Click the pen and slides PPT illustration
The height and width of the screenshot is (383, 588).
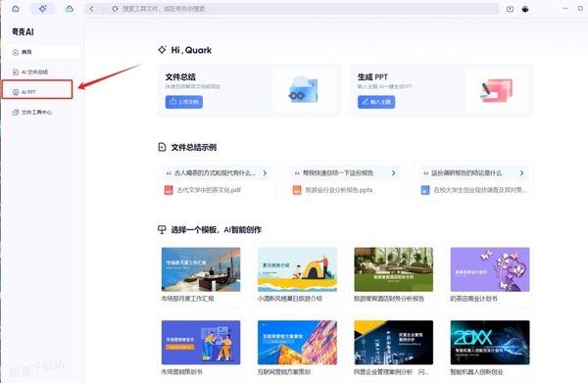(496, 90)
